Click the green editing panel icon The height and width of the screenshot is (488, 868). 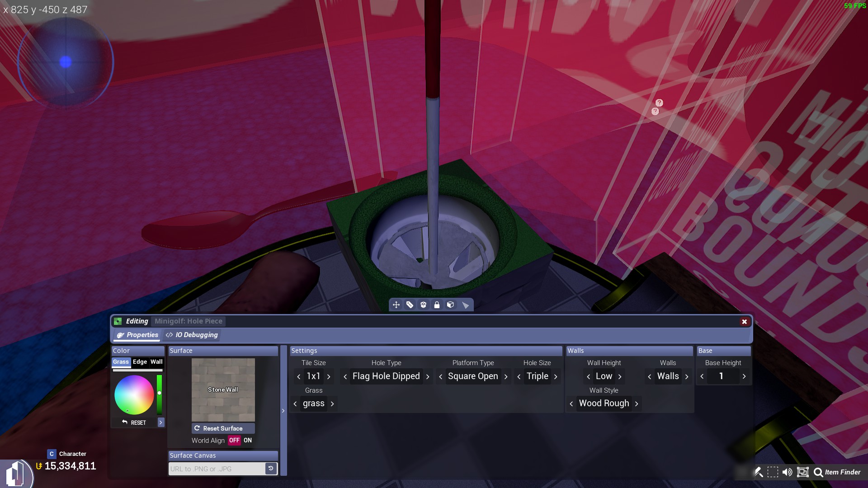(118, 321)
